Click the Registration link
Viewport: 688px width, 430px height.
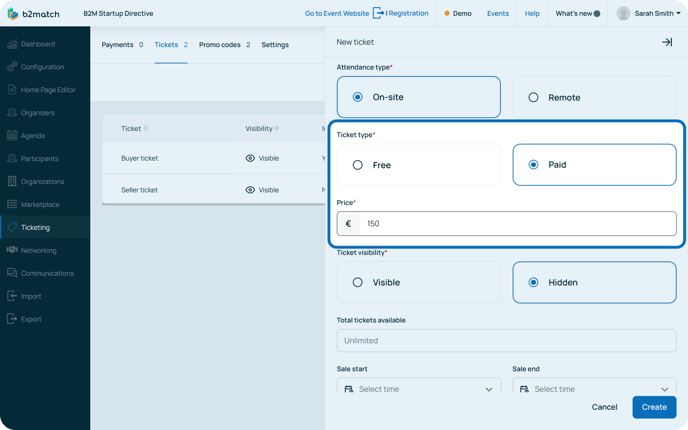(408, 14)
